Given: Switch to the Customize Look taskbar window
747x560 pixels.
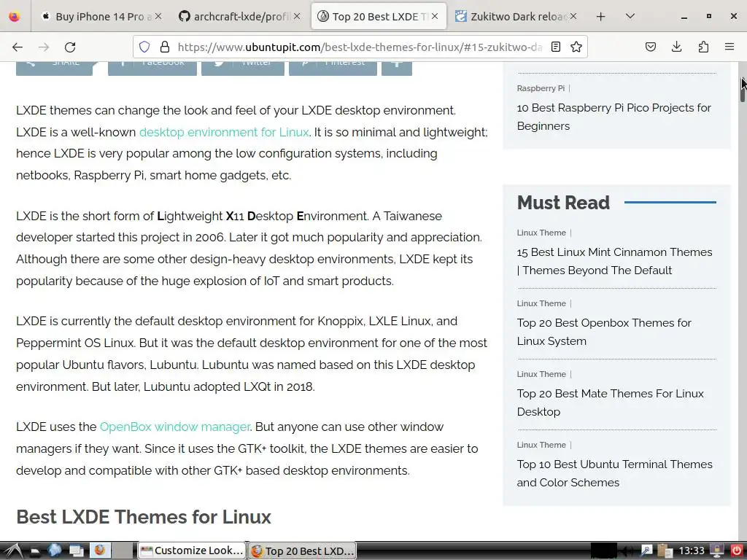Looking at the screenshot, I should 192,551.
